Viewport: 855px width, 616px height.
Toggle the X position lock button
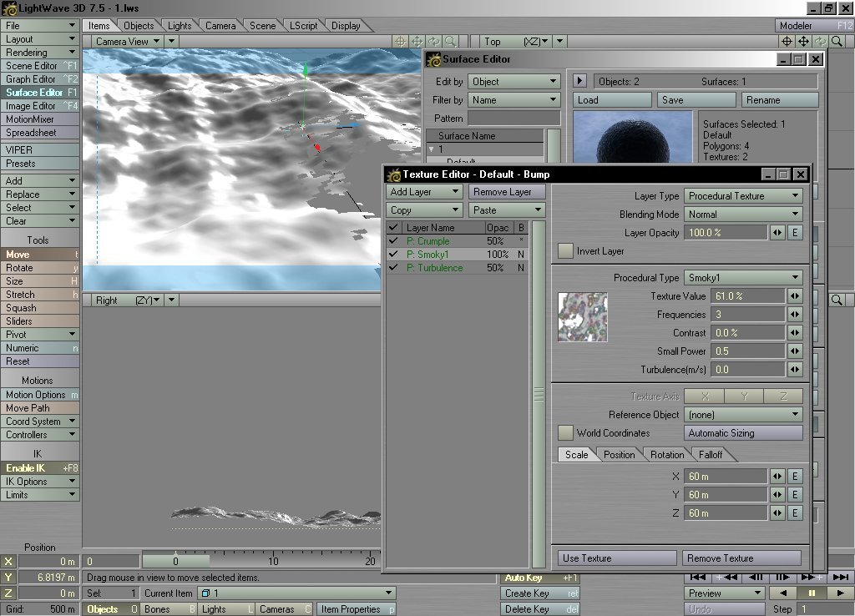[8, 562]
